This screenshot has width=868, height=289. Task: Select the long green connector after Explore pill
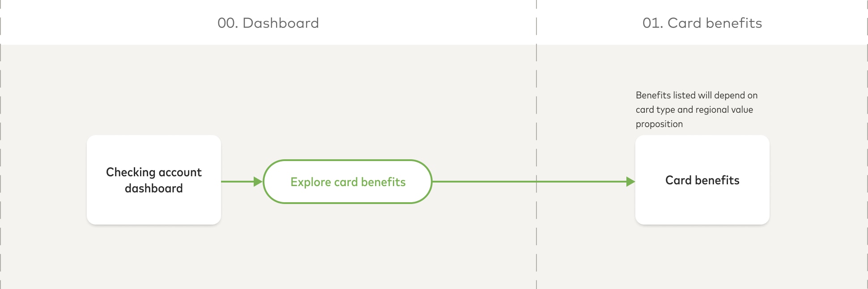[x=529, y=182]
